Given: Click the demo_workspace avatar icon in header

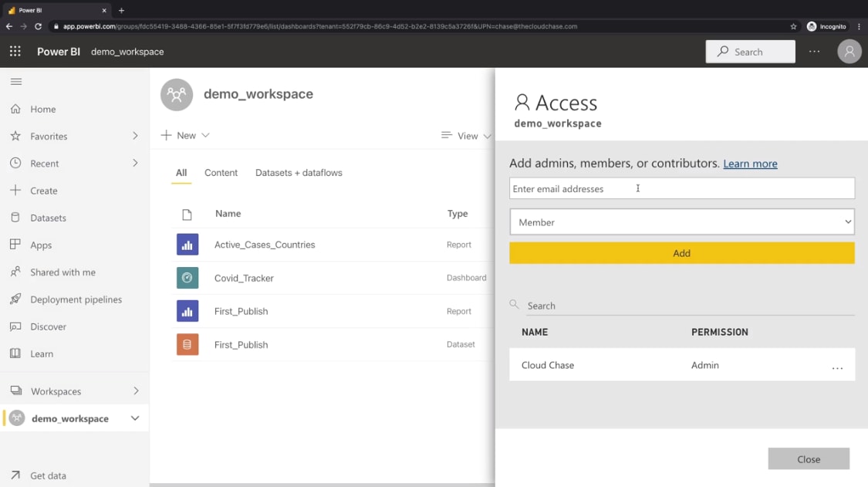Looking at the screenshot, I should click(177, 94).
